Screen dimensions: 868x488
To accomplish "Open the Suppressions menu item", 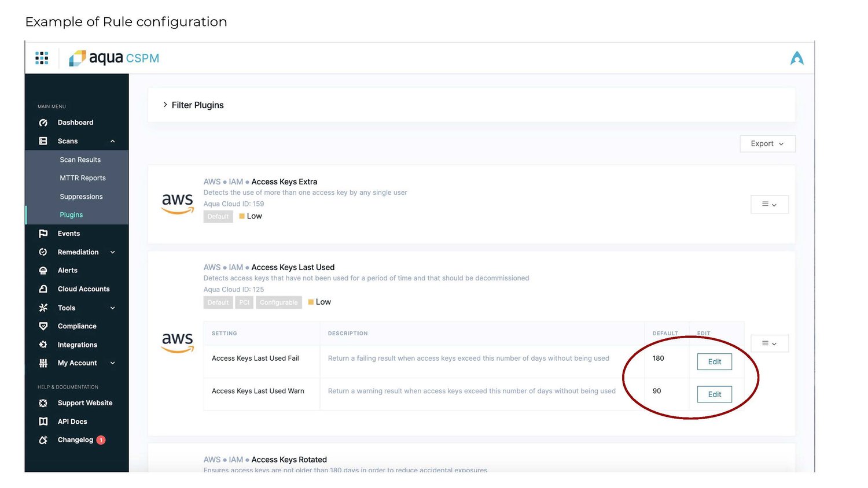I will (81, 197).
